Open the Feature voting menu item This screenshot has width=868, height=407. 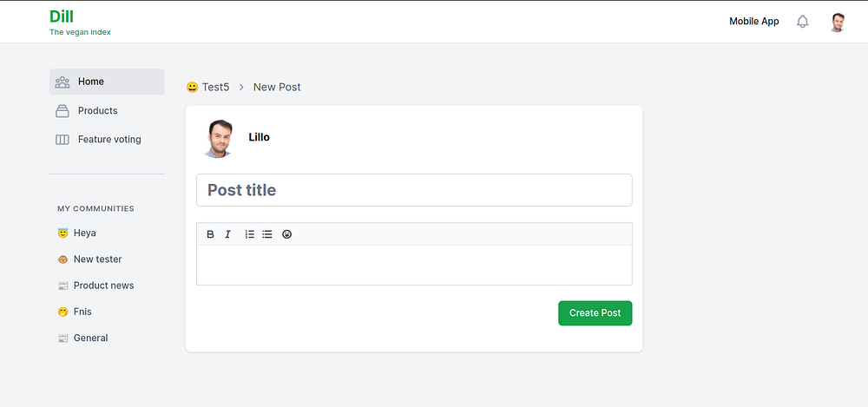(108, 140)
